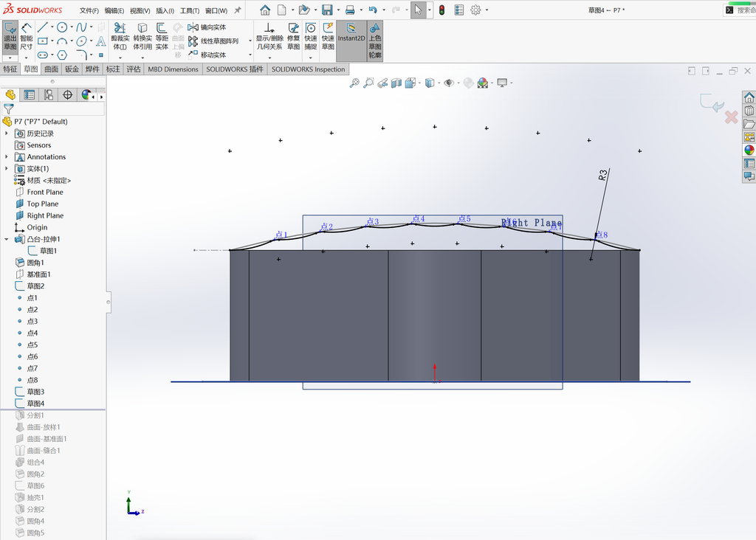This screenshot has height=540, width=756.
Task: Click Zoom to Fit in view toolbar
Action: (354, 83)
